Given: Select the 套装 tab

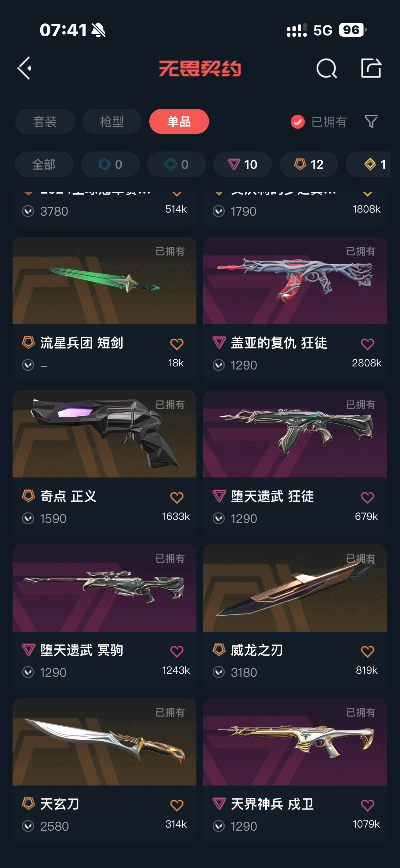Looking at the screenshot, I should 45,121.
